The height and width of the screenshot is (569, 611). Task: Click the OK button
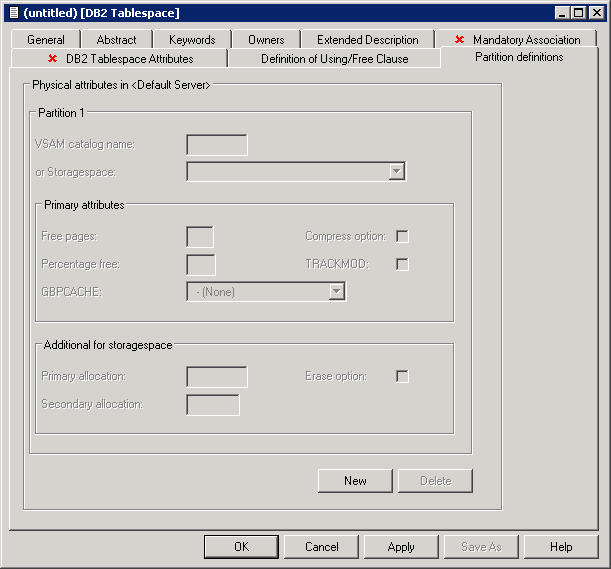tap(241, 547)
